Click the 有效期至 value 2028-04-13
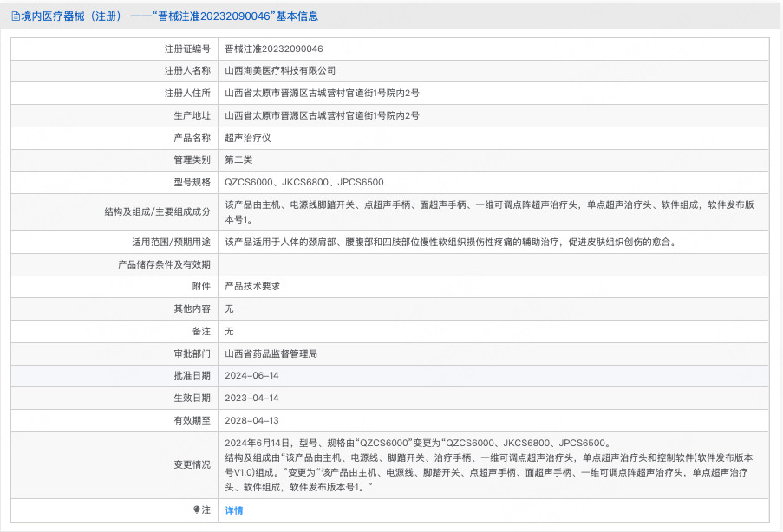Viewport: 783px width, 532px height. click(x=251, y=421)
